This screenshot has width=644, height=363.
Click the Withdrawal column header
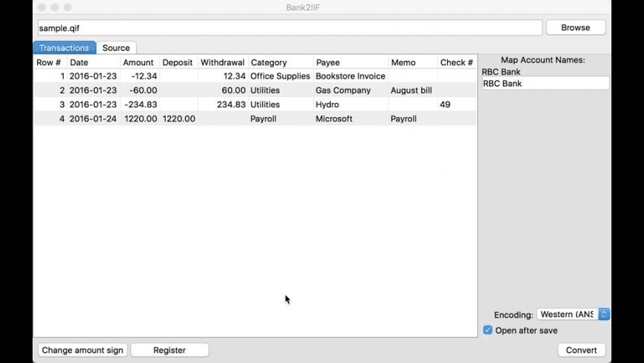tap(223, 62)
